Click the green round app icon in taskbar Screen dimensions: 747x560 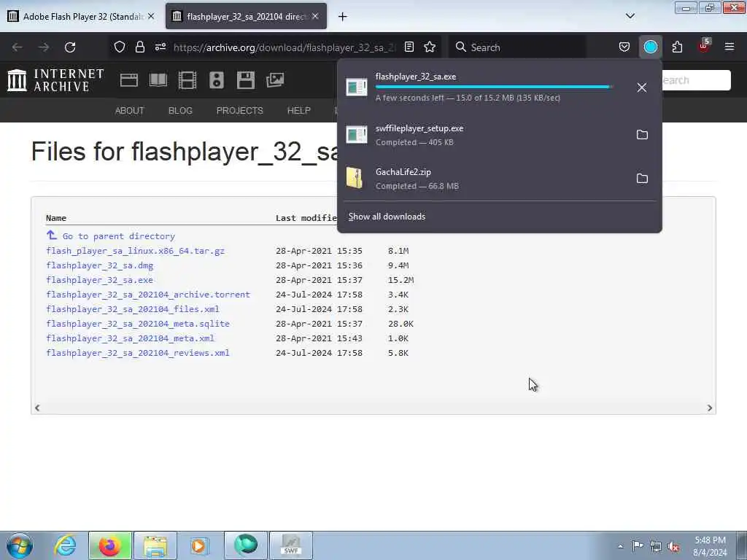[246, 545]
